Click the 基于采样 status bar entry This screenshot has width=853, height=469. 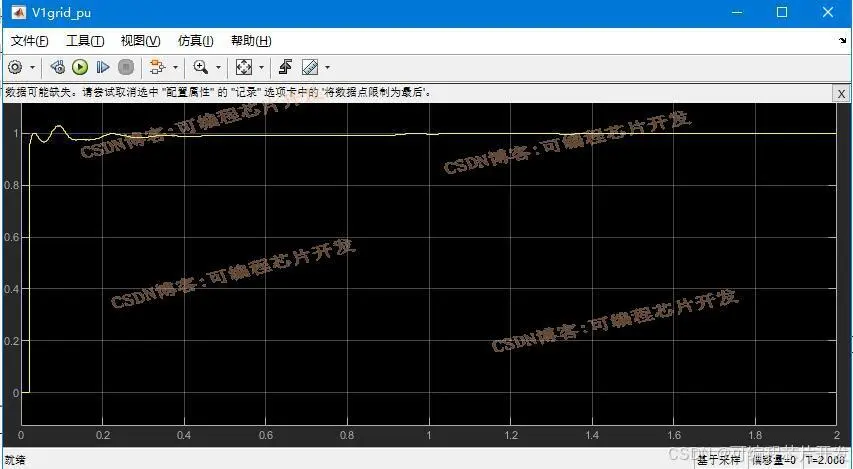[718, 460]
